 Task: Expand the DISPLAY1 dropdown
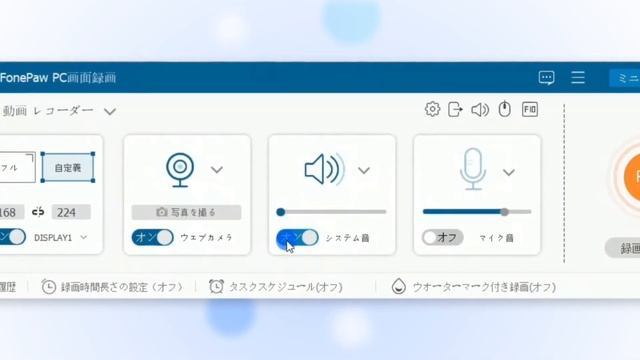[x=83, y=238]
